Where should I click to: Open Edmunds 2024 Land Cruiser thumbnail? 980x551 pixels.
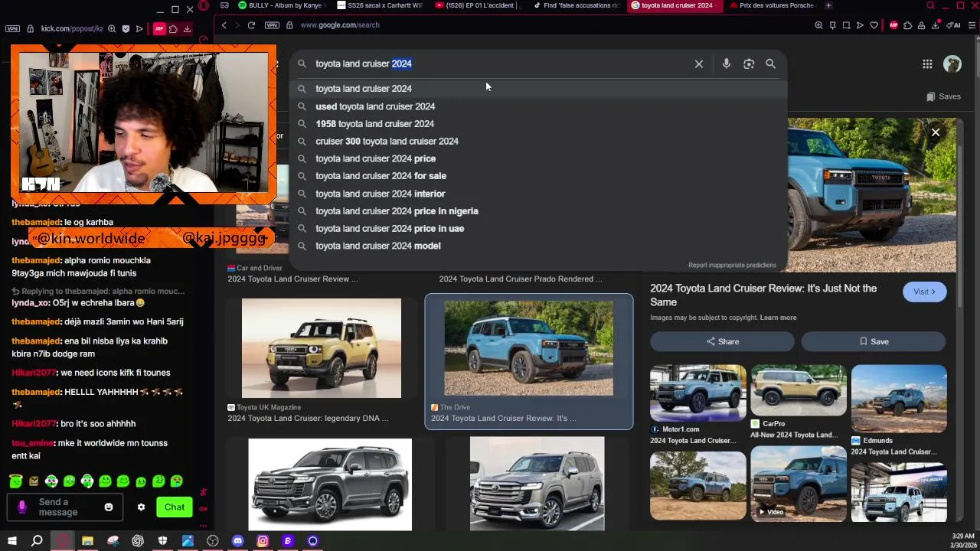[x=899, y=399]
